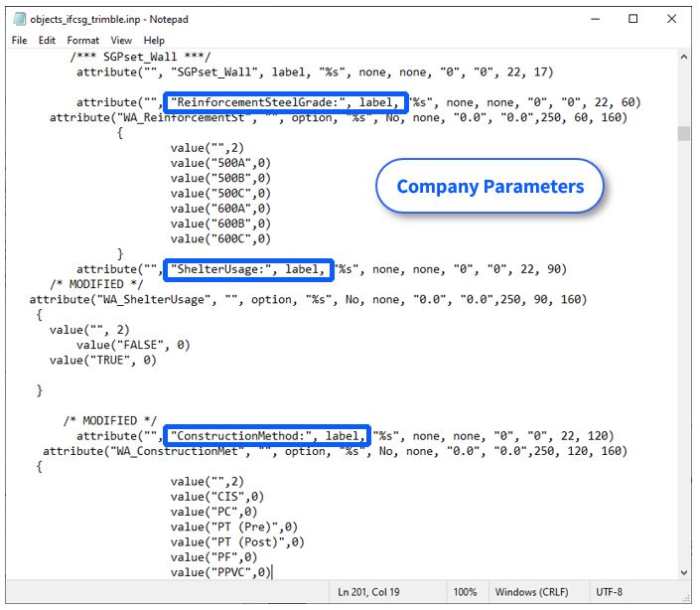Click the Company Parameters callout
700x610 pixels.
click(x=490, y=187)
